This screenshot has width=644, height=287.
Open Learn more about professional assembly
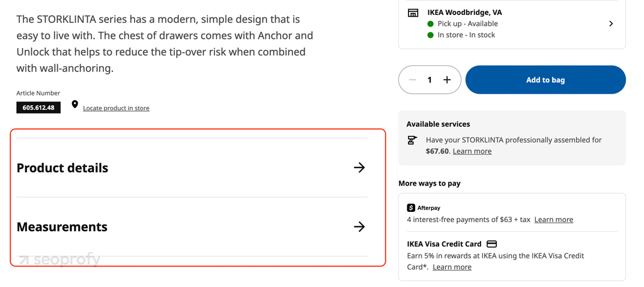point(472,151)
